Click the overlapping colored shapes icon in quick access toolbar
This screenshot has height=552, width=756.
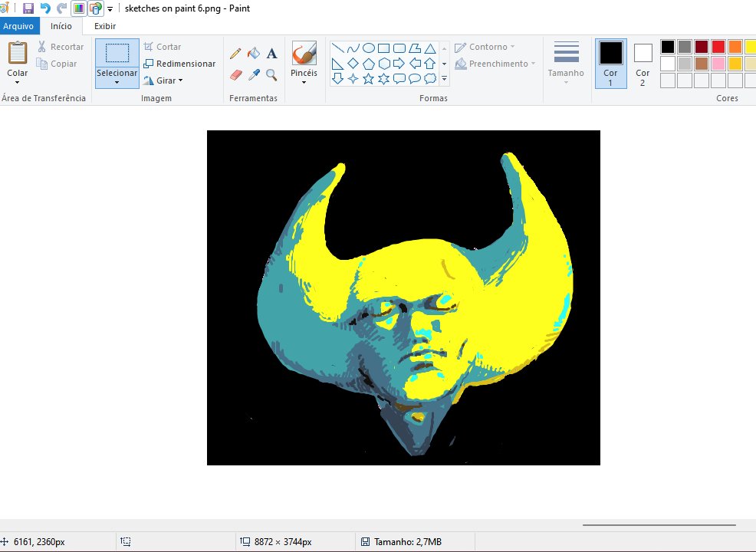tap(96, 8)
